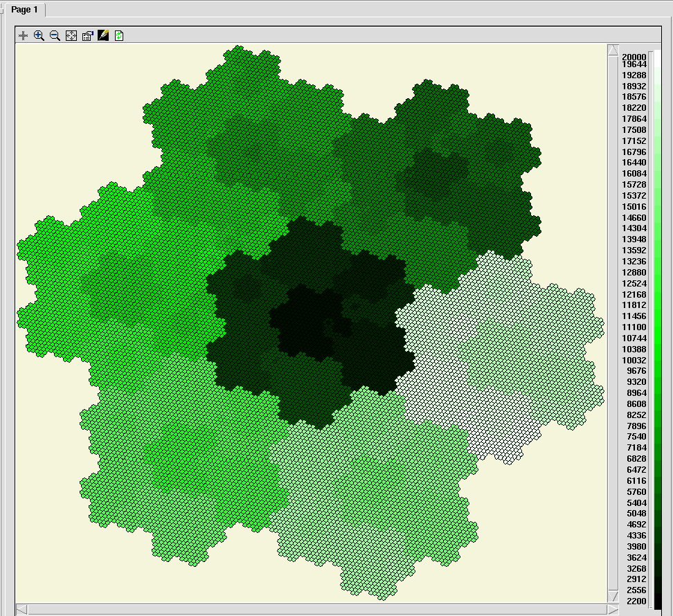Fit the map to window

click(71, 35)
